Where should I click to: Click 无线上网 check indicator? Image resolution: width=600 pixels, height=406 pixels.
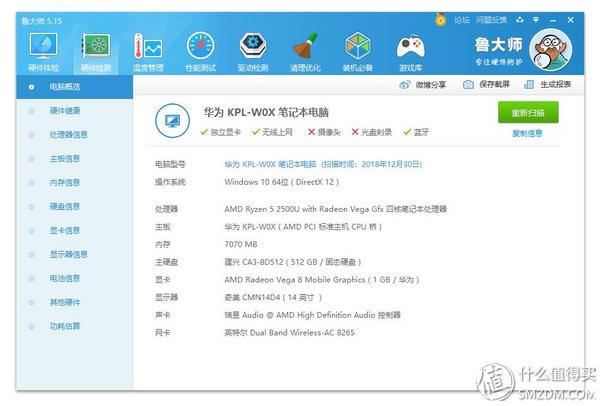tap(272, 132)
